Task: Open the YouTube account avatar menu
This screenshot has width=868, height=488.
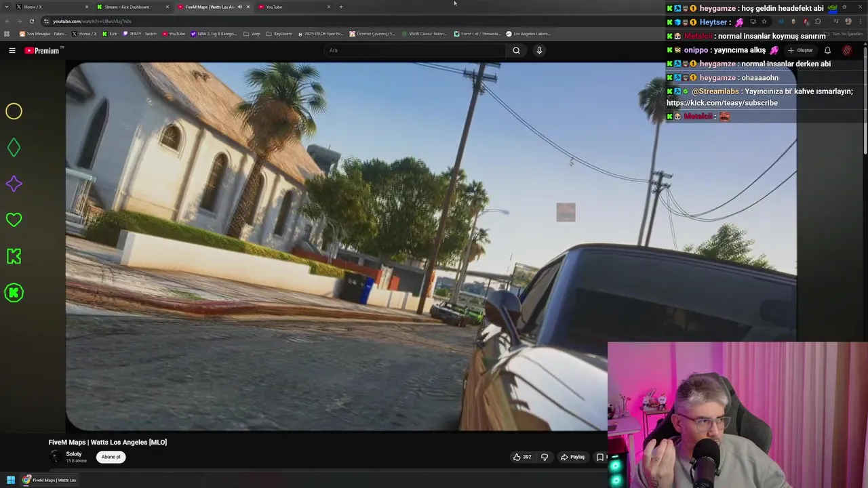Action: [x=847, y=50]
